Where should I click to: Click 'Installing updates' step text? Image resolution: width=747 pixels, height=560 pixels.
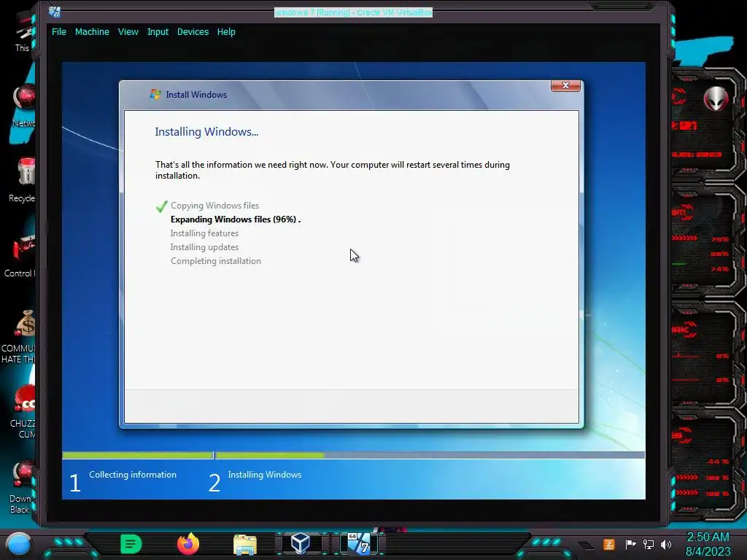204,247
